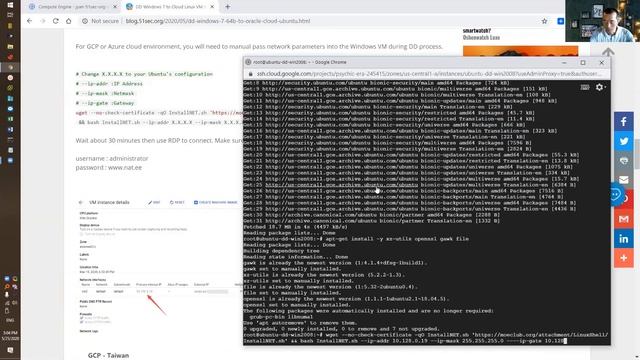
Task: Click the orange sunset ad image
Action: point(520,51)
